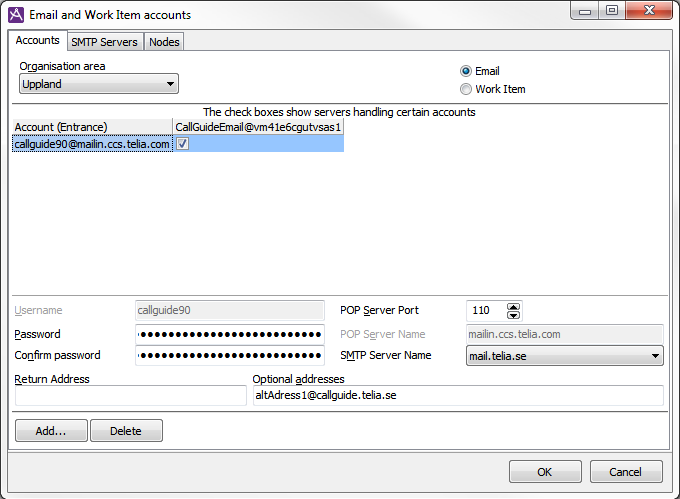Click the empty Return Address field
Viewport: 680px width, 499px height.
click(130, 396)
